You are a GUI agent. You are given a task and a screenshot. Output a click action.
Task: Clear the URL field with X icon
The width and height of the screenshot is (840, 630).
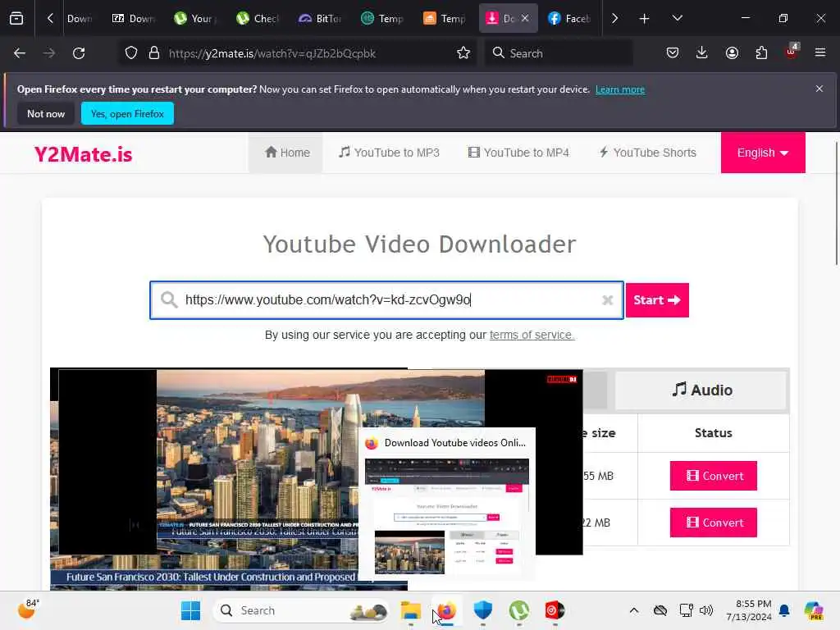pos(607,300)
